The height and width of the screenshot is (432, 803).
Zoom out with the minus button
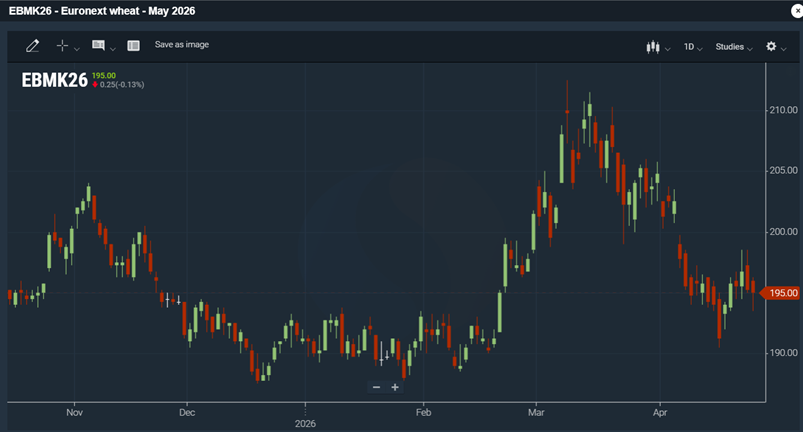click(x=376, y=387)
